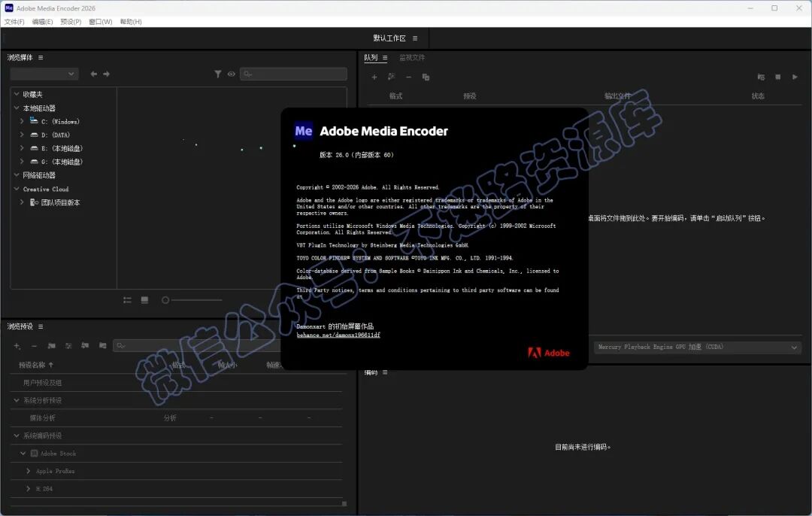The width and height of the screenshot is (812, 516).
Task: Open the 帮助(H) menu
Action: pos(131,22)
